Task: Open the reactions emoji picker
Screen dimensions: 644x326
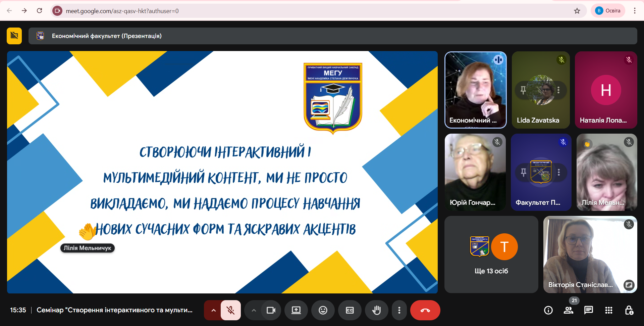Action: [x=323, y=310]
